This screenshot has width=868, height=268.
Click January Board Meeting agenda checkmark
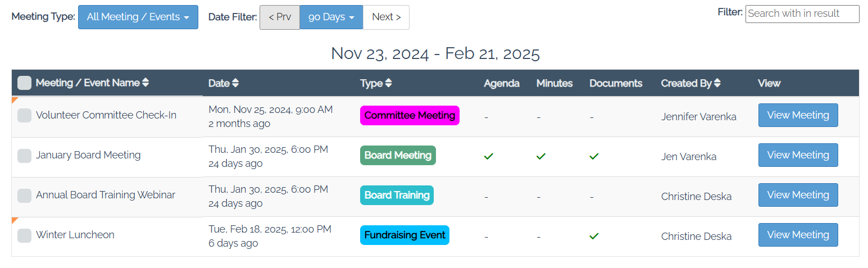[489, 156]
